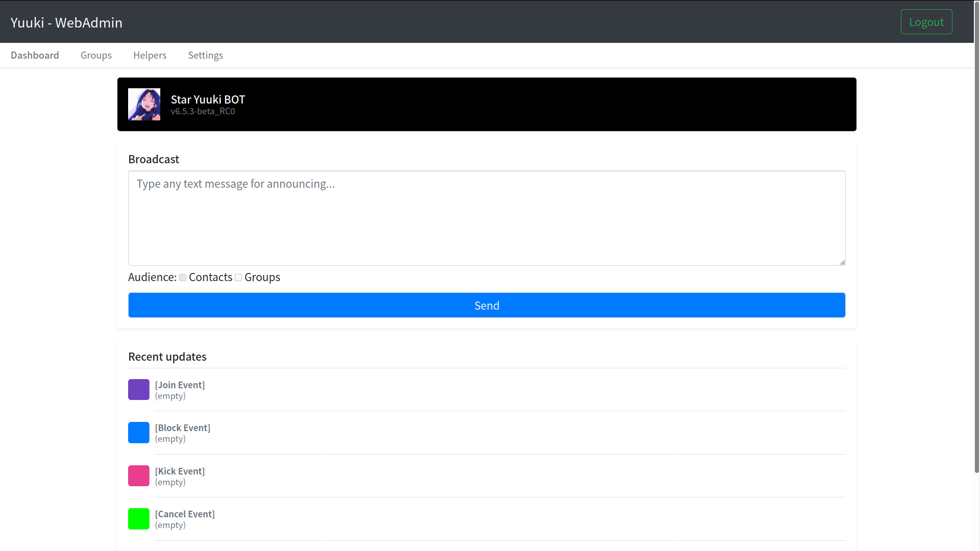Click the purple Join Event icon
The width and height of the screenshot is (980, 551).
[x=138, y=389]
